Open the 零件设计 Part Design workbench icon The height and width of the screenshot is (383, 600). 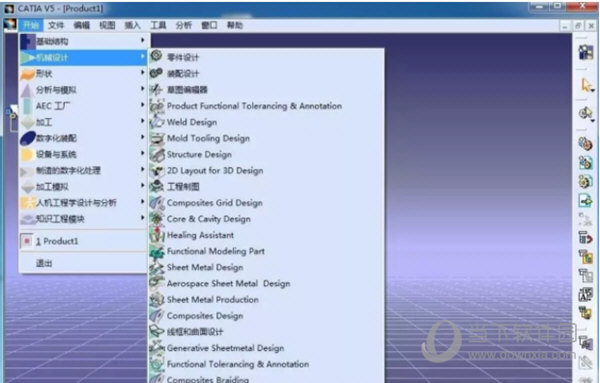156,57
